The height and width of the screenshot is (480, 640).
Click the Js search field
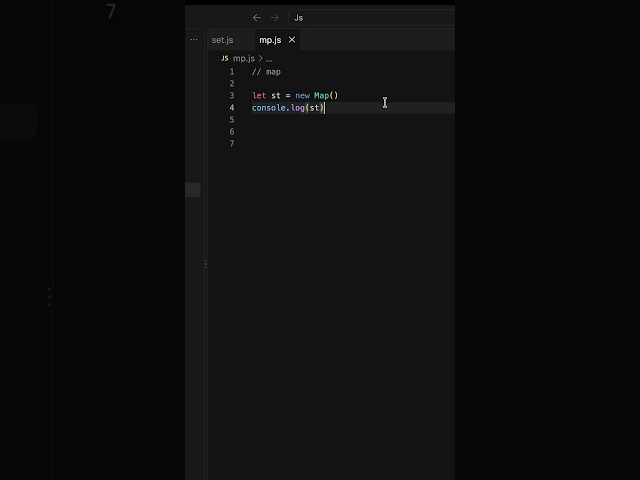pyautogui.click(x=371, y=18)
